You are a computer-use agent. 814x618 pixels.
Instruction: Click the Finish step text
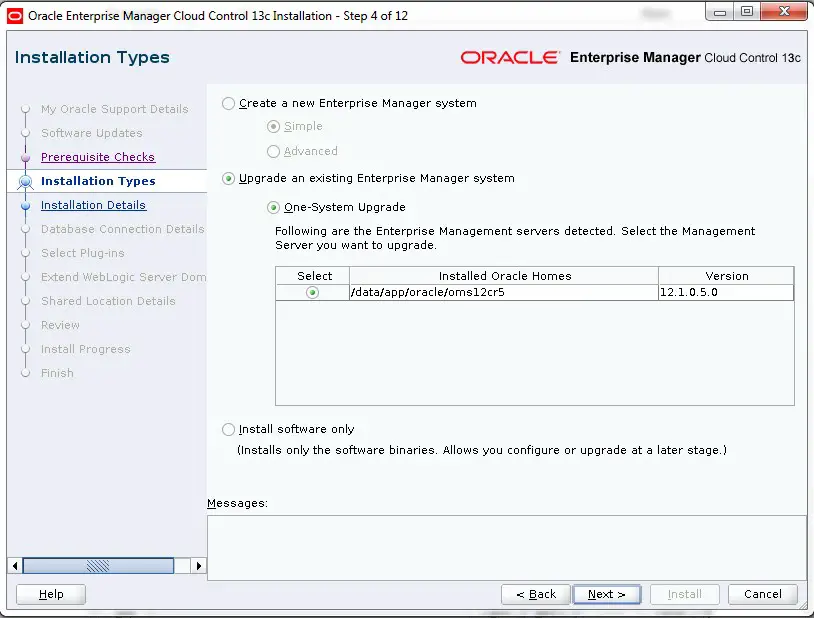[57, 373]
